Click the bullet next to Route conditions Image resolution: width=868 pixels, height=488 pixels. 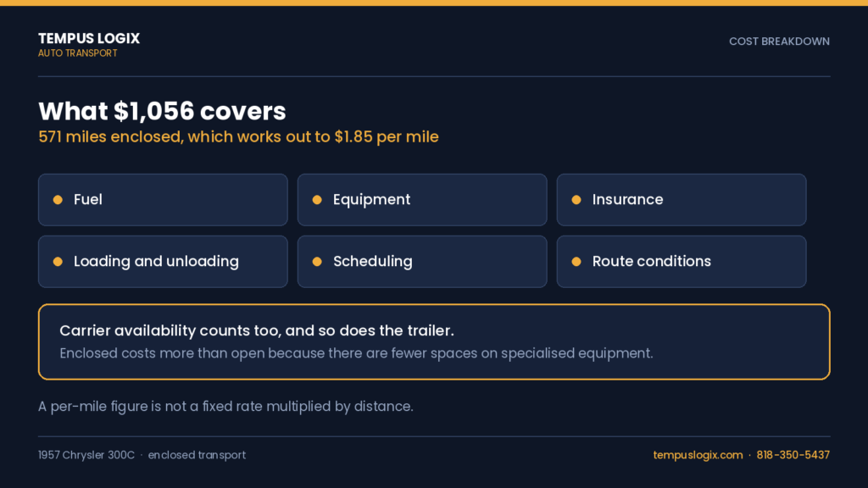(576, 262)
